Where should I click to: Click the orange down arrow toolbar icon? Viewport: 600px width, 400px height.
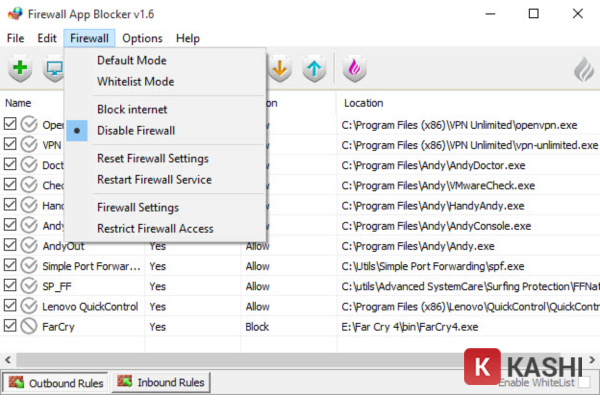[281, 69]
